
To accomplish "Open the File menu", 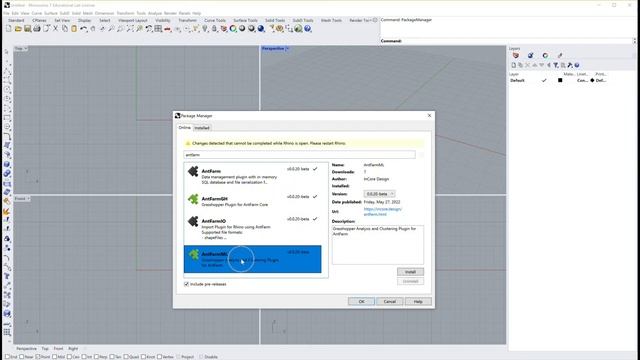I will pyautogui.click(x=6, y=13).
